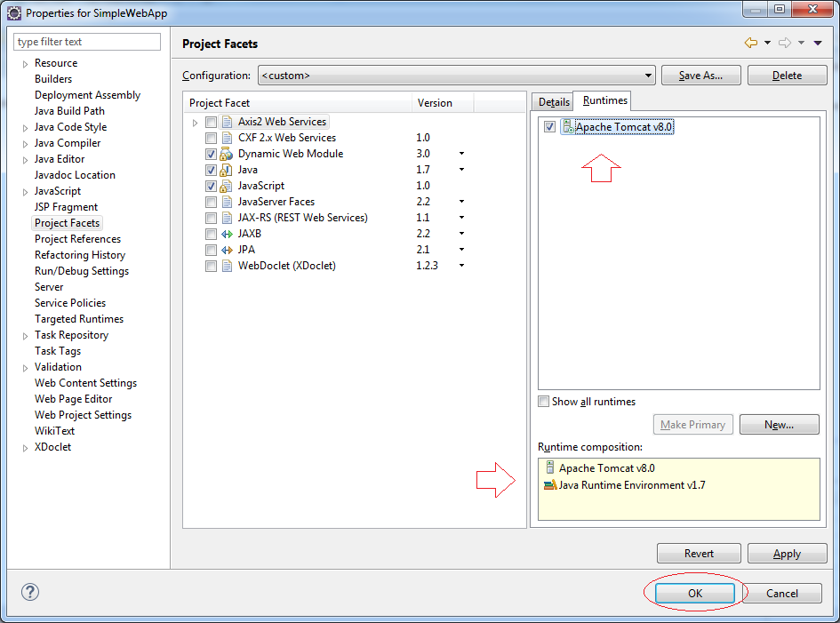Click the Axis2 Web Services facet icon
The width and height of the screenshot is (840, 623).
228,122
